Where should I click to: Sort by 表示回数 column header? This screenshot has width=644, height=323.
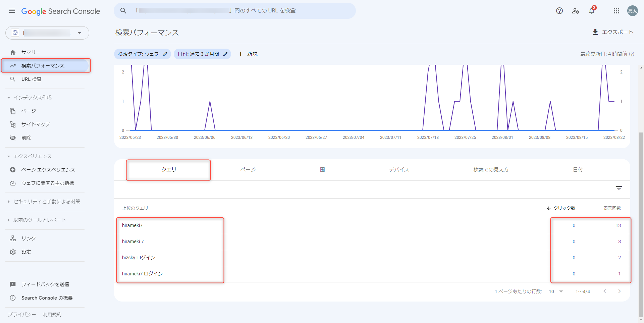tap(612, 208)
